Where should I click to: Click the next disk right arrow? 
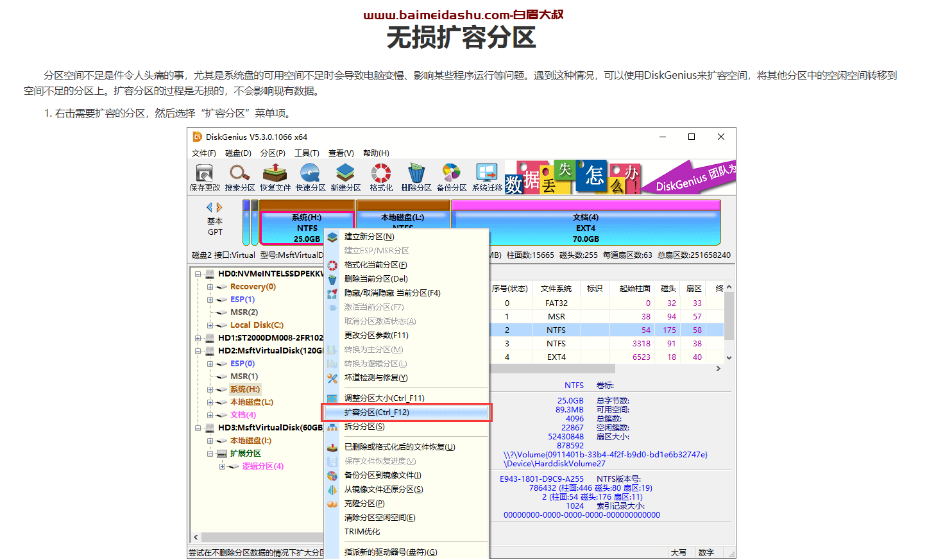pos(219,207)
